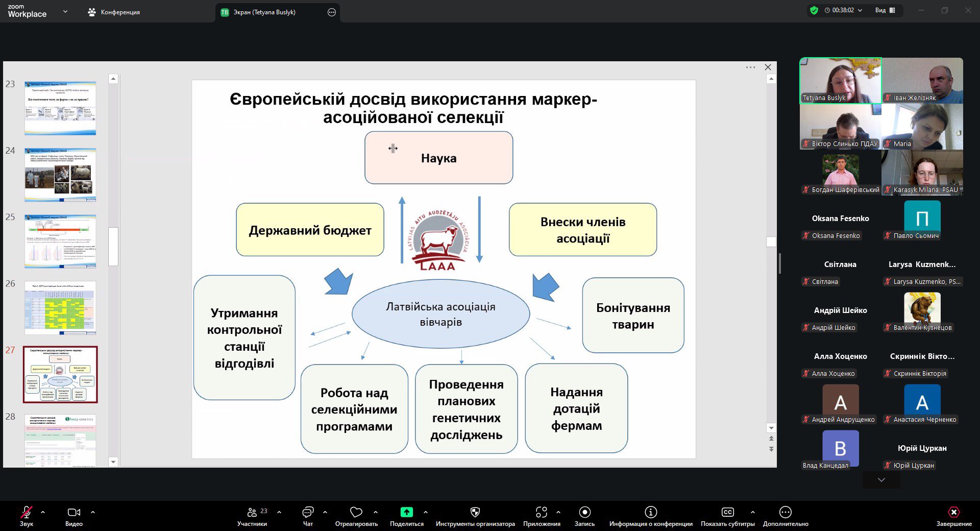Unmute the microphone audio button

26,512
